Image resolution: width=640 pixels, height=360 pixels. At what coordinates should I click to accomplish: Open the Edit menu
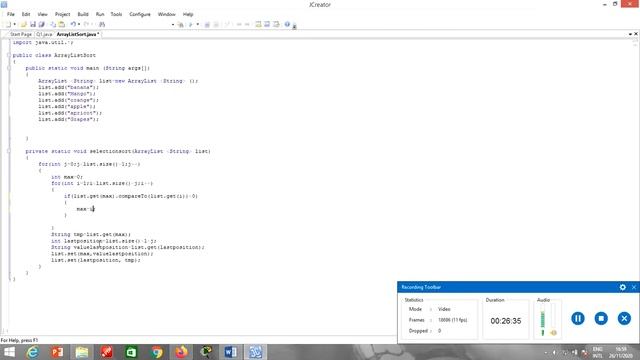26,14
